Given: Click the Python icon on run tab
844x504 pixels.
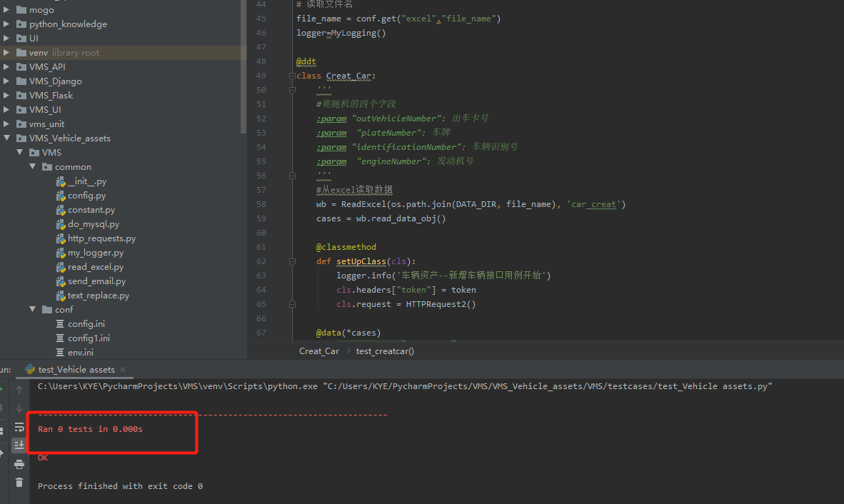Looking at the screenshot, I should click(x=30, y=370).
